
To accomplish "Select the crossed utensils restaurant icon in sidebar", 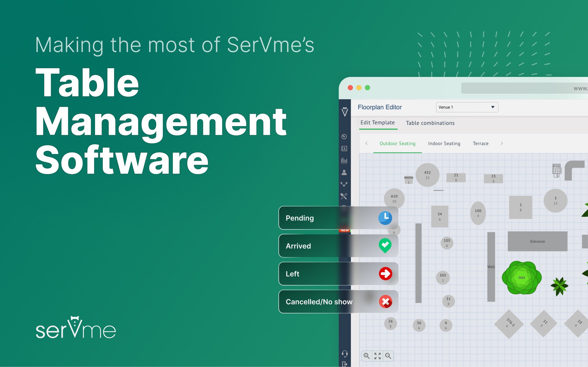I will tap(344, 196).
